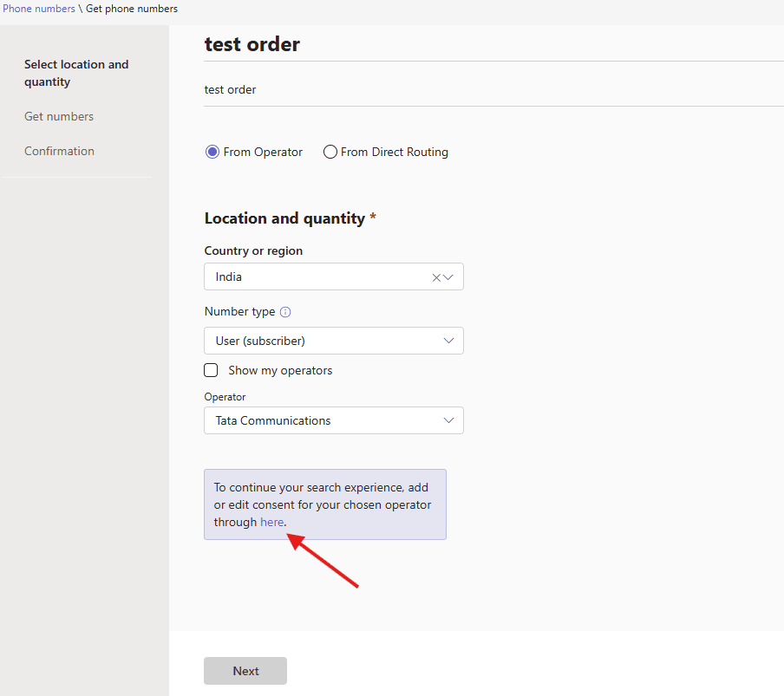Clear the India country selection with X
The height and width of the screenshot is (696, 784).
point(436,277)
